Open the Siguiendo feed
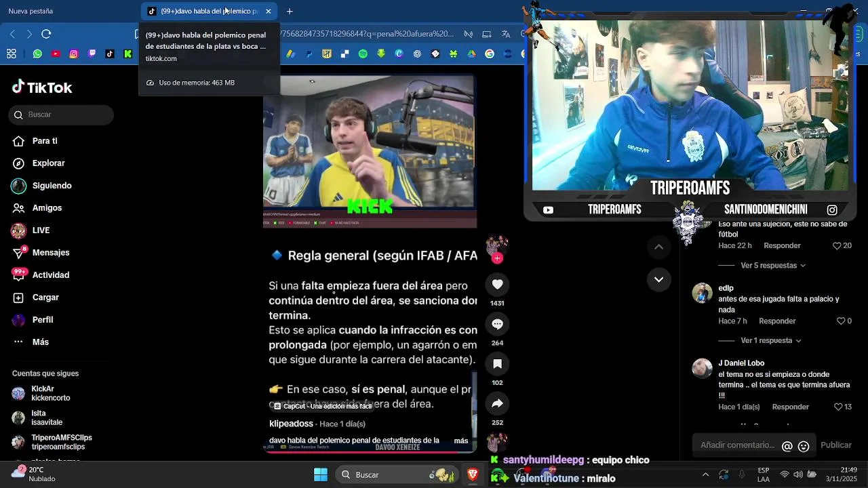This screenshot has height=488, width=868. click(42, 186)
